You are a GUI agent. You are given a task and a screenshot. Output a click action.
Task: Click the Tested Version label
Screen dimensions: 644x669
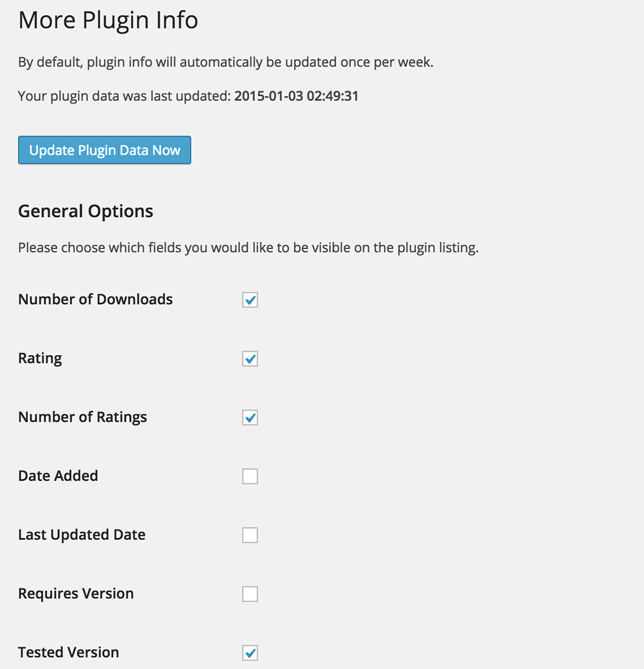(x=68, y=653)
